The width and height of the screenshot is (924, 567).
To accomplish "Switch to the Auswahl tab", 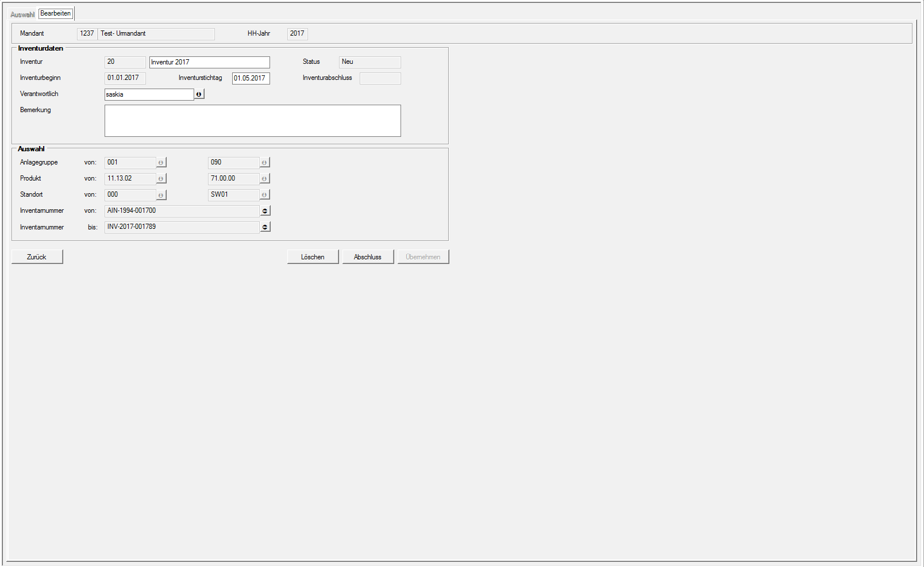I will tap(22, 14).
